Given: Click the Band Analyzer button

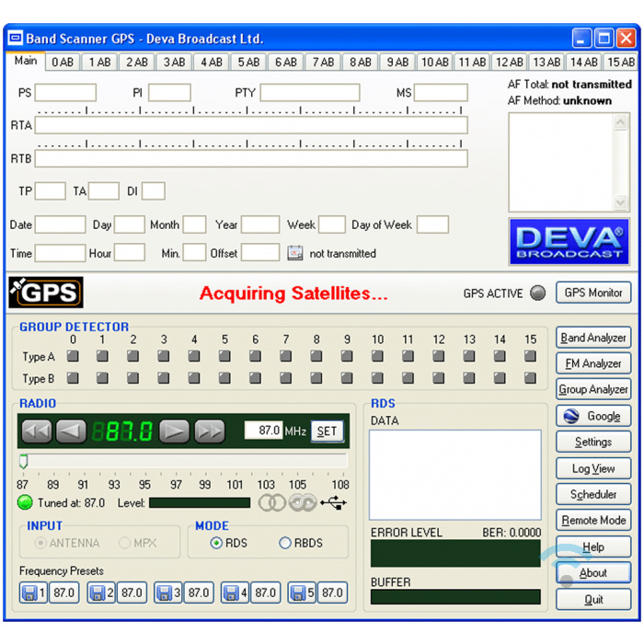Looking at the screenshot, I should pos(593,338).
